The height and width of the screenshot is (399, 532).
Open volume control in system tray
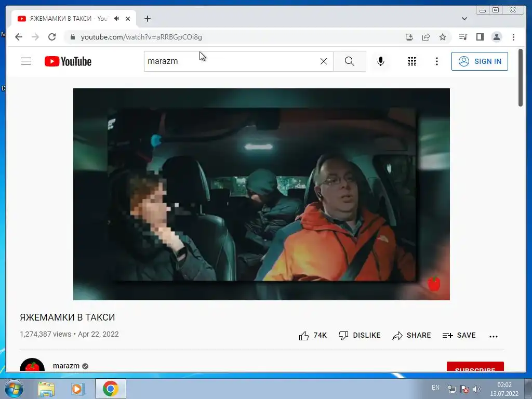477,389
